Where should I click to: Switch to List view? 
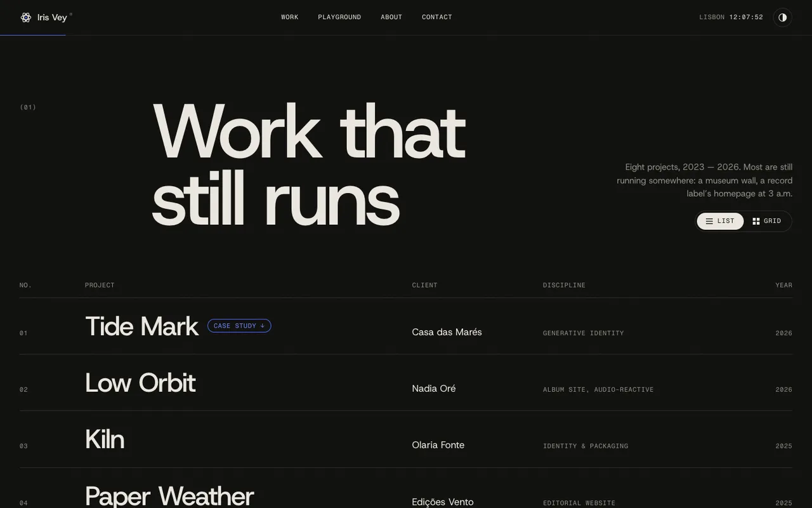point(720,221)
